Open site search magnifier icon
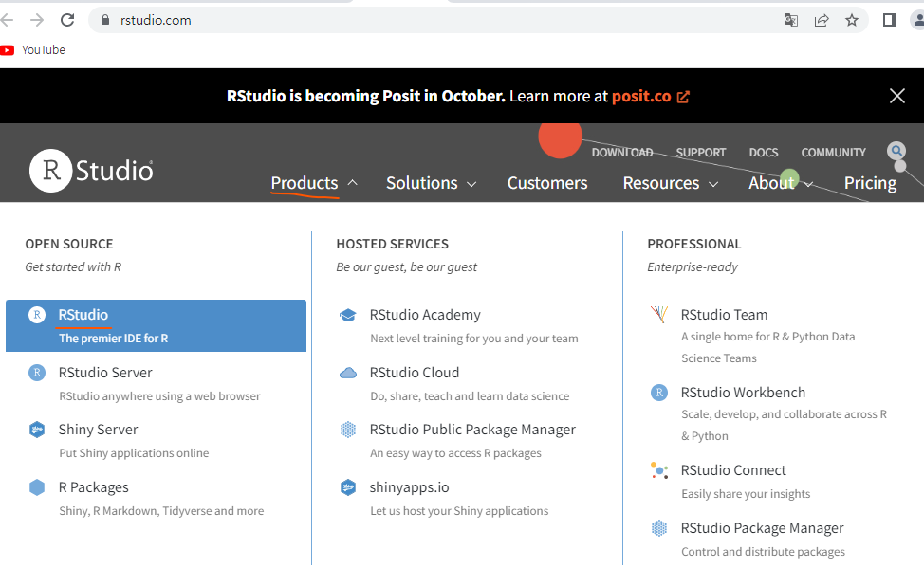 point(896,151)
